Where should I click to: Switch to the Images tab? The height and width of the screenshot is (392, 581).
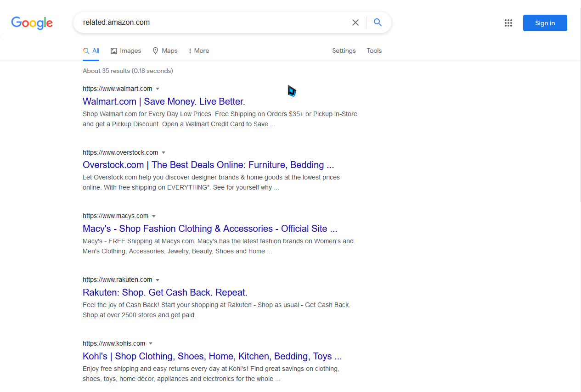(126, 51)
